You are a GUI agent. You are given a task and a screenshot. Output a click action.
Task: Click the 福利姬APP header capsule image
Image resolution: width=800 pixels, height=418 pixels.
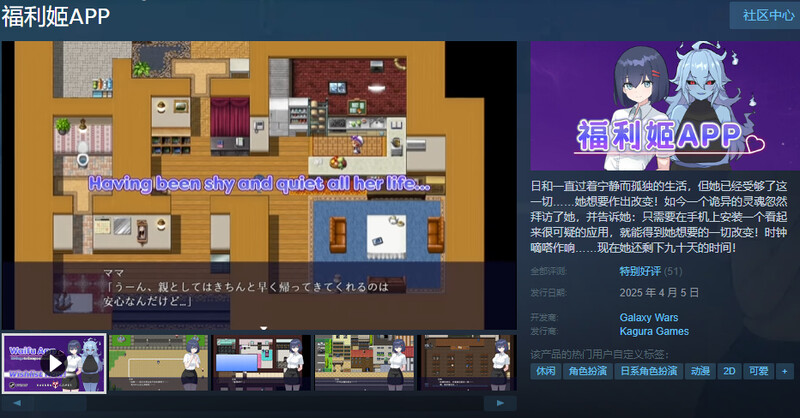click(662, 108)
